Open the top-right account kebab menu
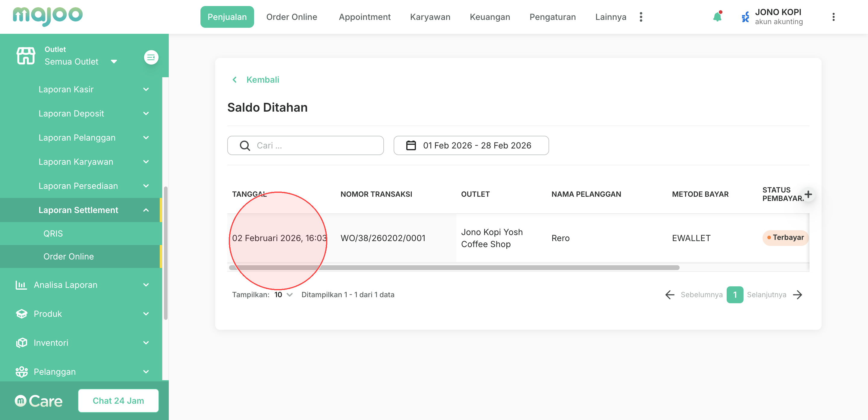This screenshot has width=868, height=420. tap(833, 17)
